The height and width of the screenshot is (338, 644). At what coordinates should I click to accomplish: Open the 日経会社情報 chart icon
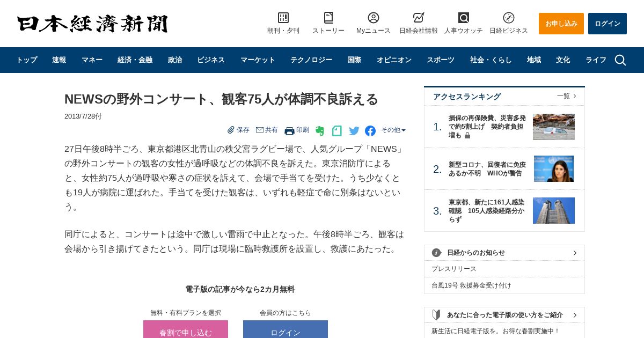click(x=419, y=18)
